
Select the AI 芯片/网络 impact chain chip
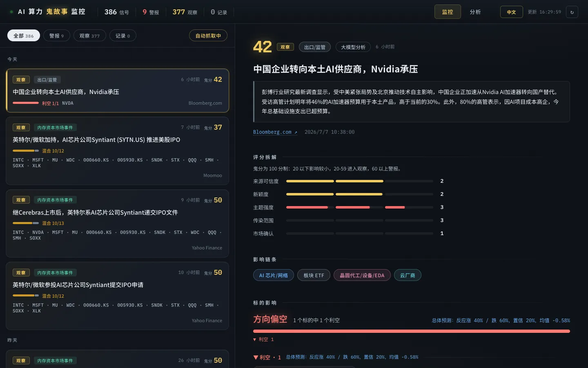[274, 275]
